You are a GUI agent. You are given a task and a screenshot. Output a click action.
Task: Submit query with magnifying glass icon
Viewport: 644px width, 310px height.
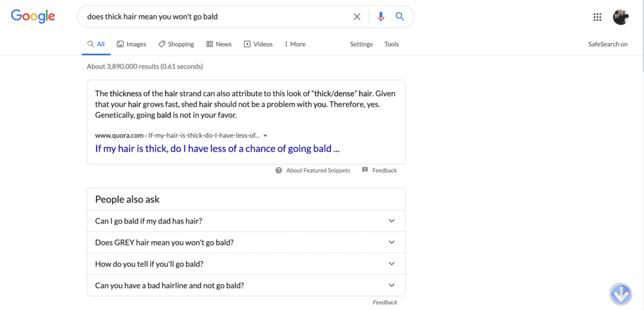[400, 17]
